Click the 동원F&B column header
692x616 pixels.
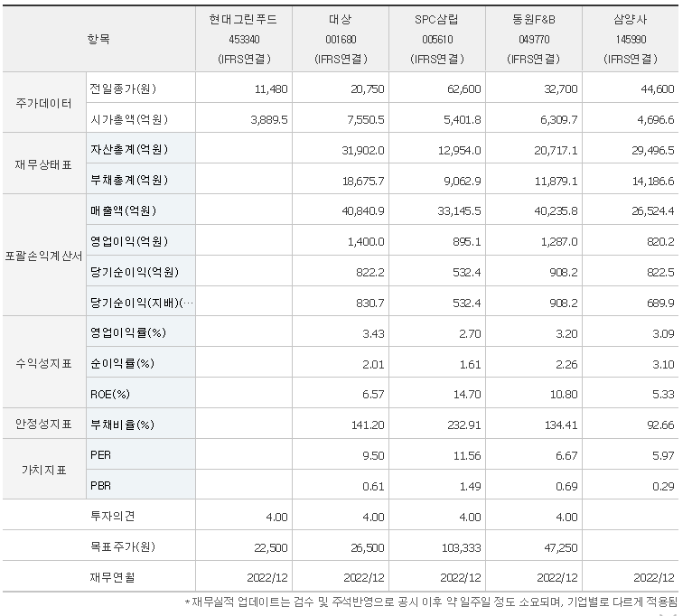[x=534, y=39]
